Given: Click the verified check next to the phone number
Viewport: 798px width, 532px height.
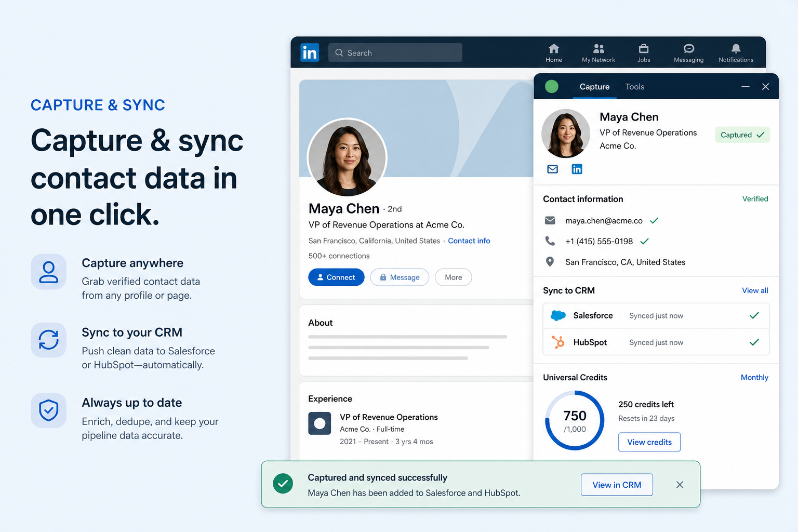Looking at the screenshot, I should [x=644, y=241].
